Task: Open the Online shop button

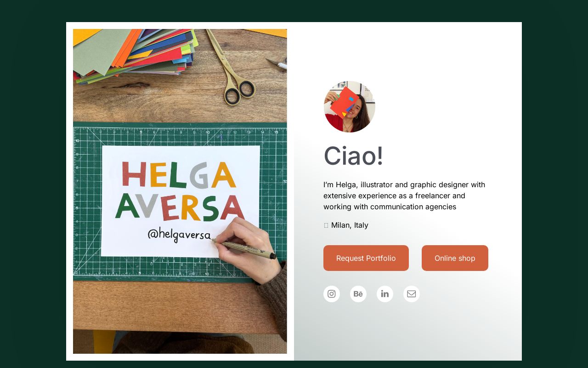Action: pos(455,258)
